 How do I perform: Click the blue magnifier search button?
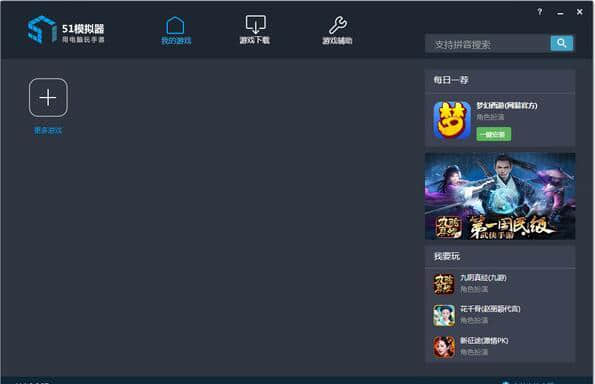click(x=562, y=43)
